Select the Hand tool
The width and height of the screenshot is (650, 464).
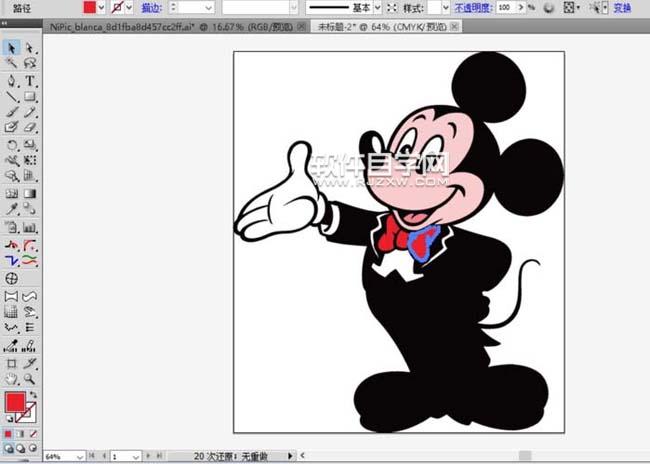click(11, 379)
